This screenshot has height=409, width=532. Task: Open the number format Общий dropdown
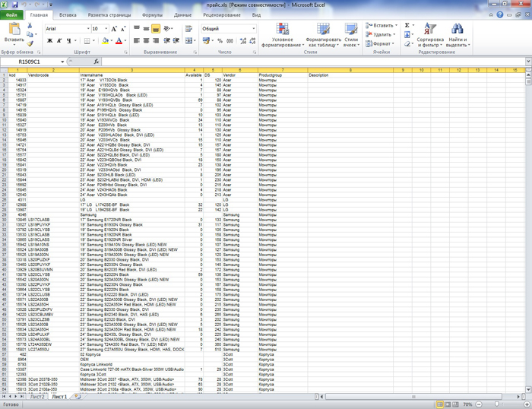253,29
